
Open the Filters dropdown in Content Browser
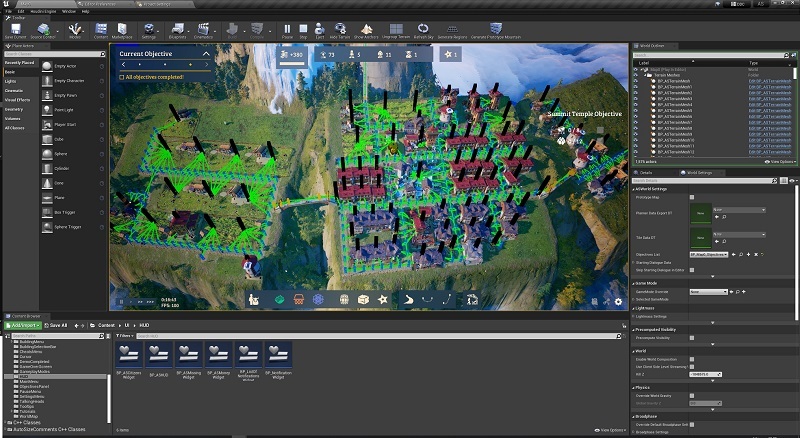[x=124, y=336]
